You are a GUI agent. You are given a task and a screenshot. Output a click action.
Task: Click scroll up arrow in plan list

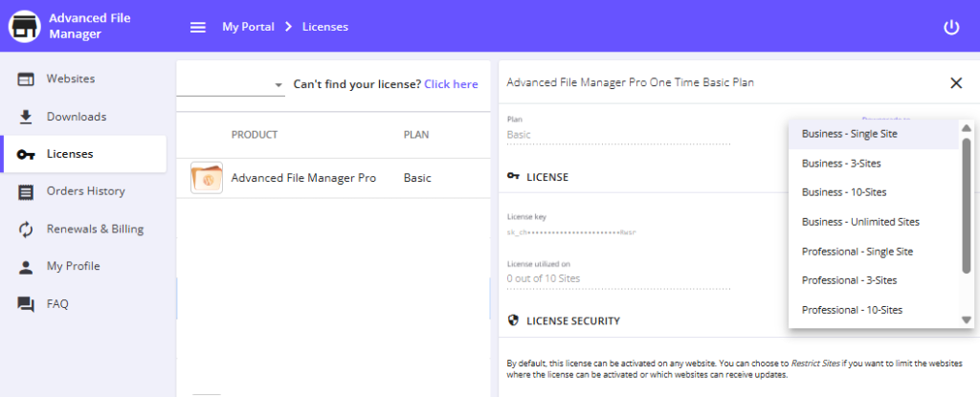967,127
